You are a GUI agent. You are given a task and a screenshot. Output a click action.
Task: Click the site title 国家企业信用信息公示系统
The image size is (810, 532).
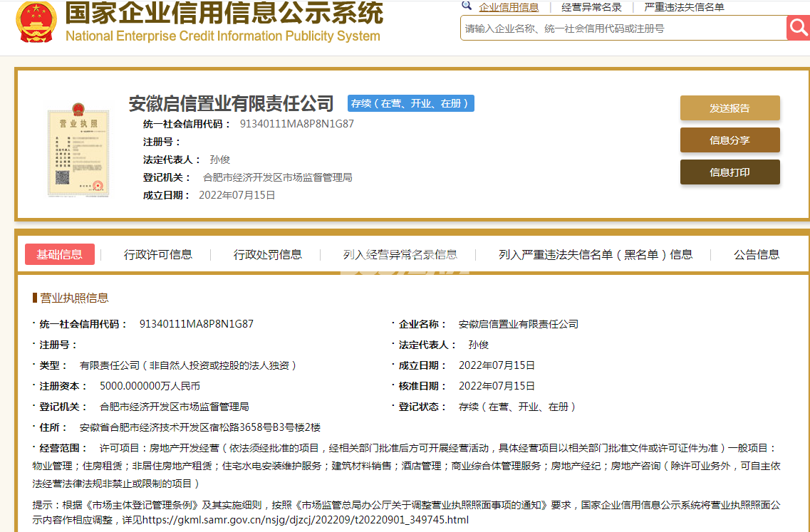pos(224,12)
